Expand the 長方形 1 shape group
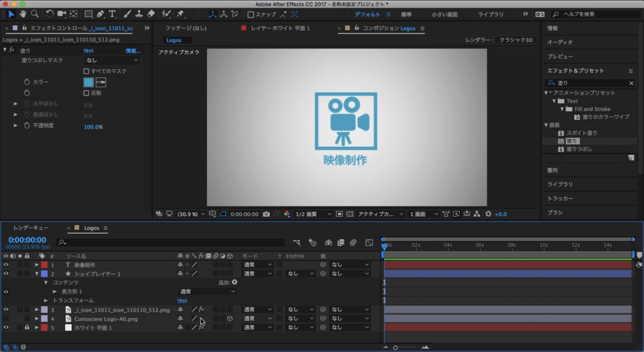This screenshot has height=352, width=644. 55,292
